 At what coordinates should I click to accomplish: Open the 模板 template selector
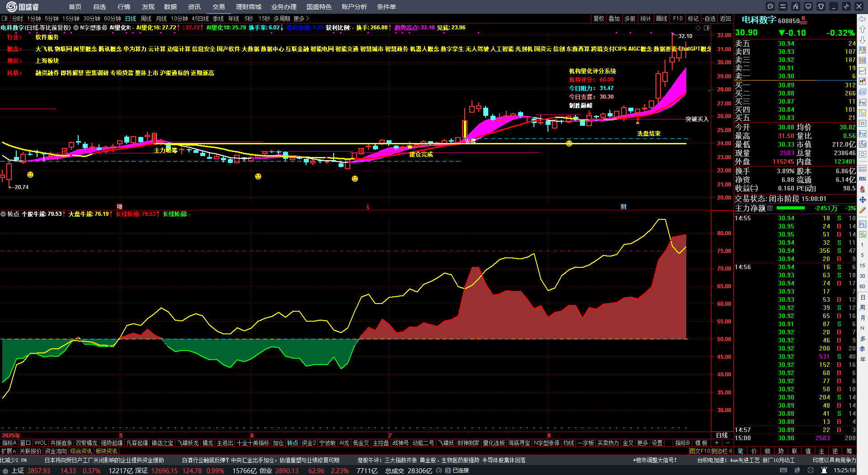[701, 443]
